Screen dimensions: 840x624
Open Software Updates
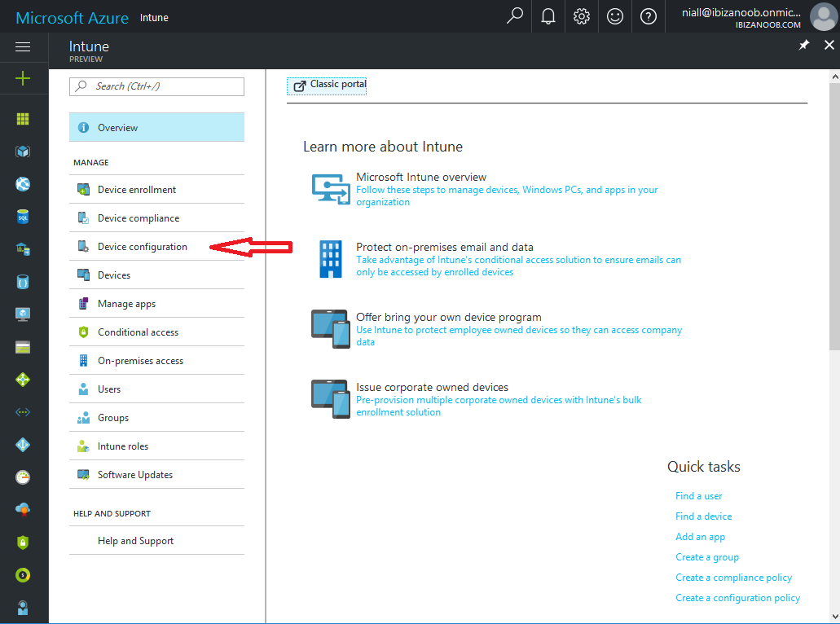coord(156,475)
